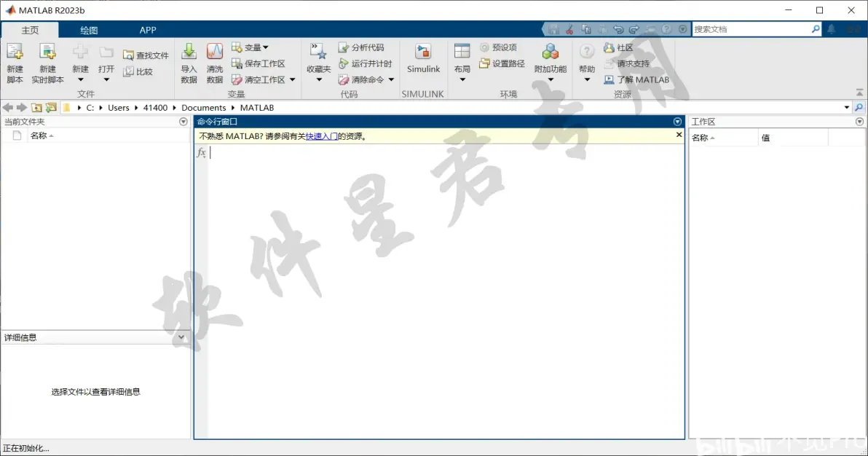The height and width of the screenshot is (456, 868).
Task: Sort files by 名称 in current folder panel
Action: click(x=42, y=135)
